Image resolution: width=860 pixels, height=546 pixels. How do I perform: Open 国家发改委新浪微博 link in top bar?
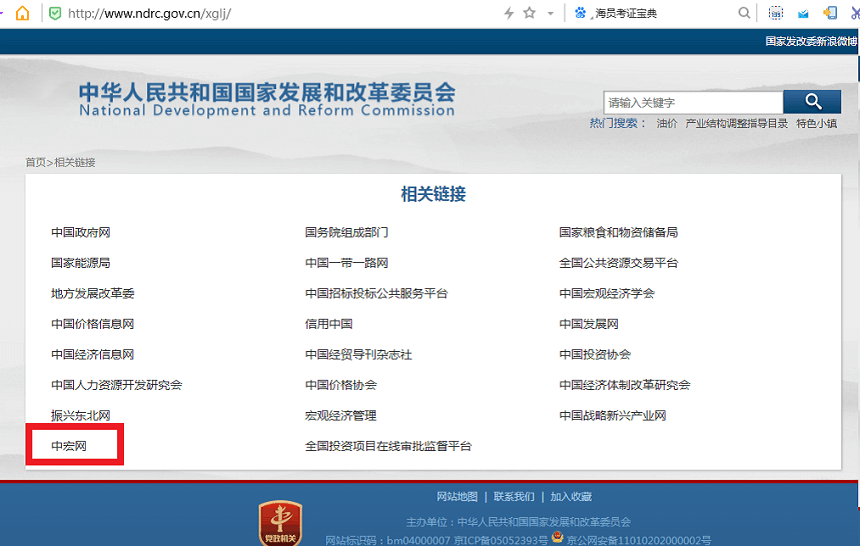pyautogui.click(x=810, y=42)
